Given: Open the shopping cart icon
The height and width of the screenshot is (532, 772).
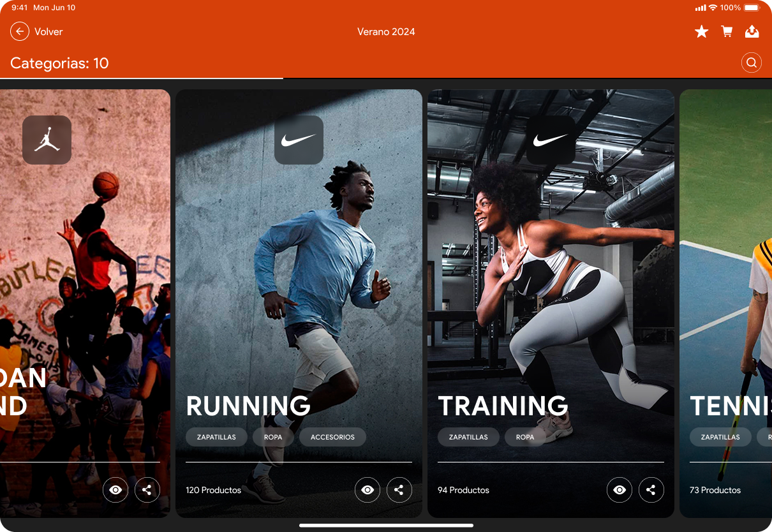Looking at the screenshot, I should tap(727, 31).
